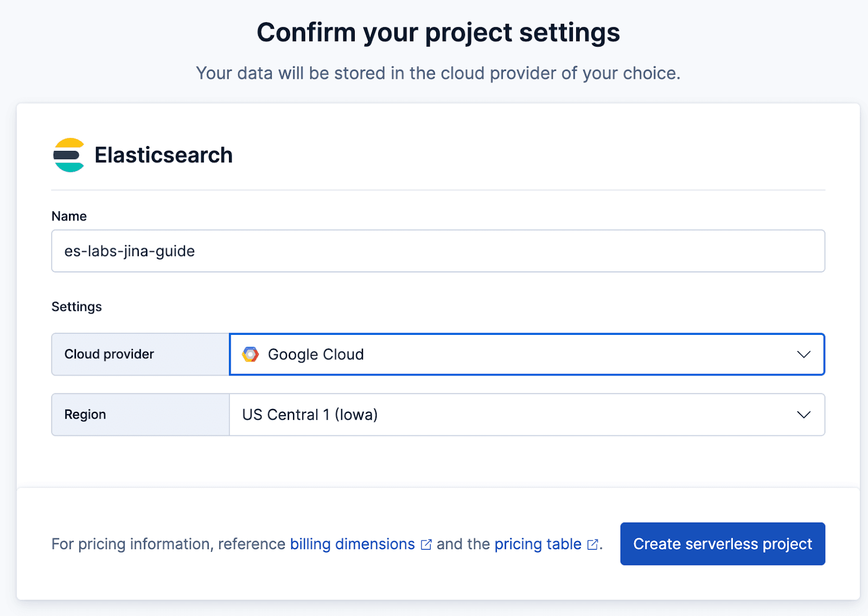The height and width of the screenshot is (616, 868).
Task: Click the Settings heading
Action: pos(76,306)
